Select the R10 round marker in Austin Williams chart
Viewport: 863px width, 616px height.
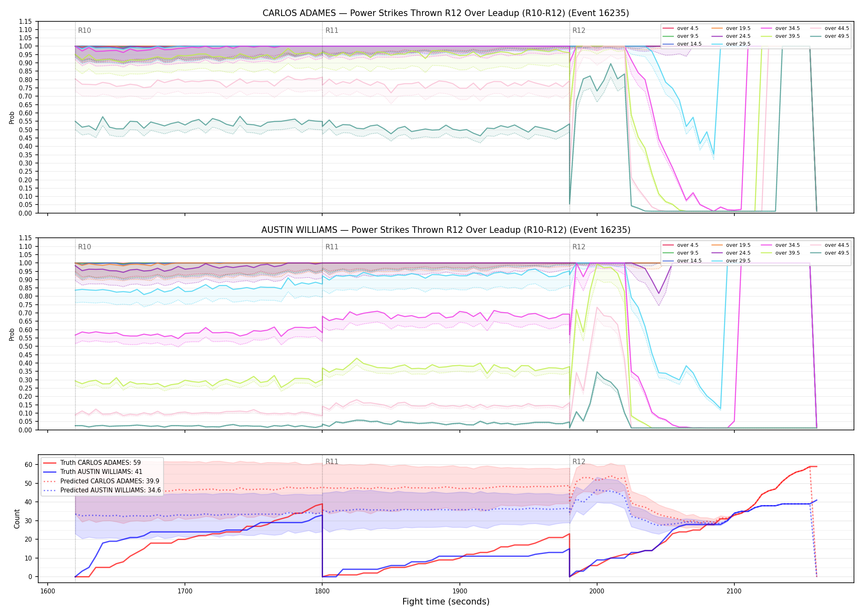(84, 247)
